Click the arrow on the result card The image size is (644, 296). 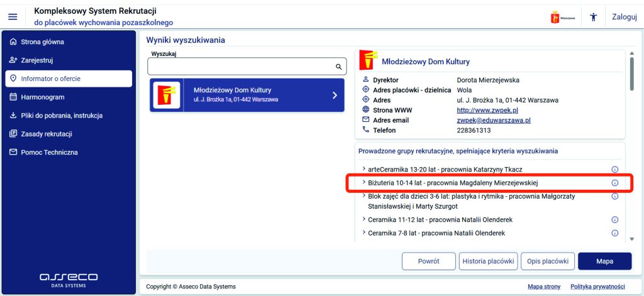[x=335, y=96]
